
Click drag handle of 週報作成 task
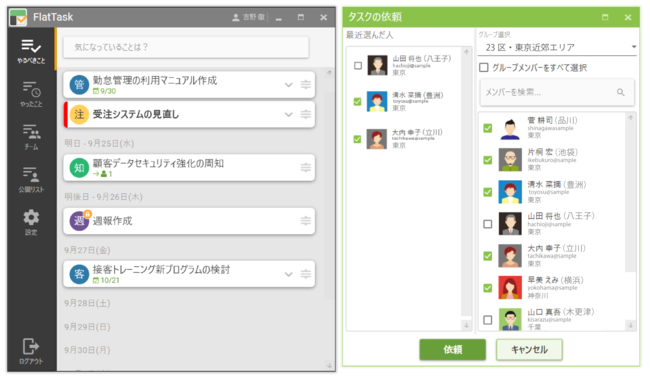click(306, 220)
